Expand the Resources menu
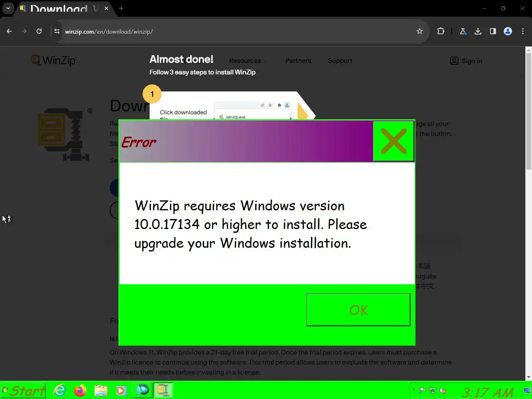The image size is (532, 399). tap(248, 61)
